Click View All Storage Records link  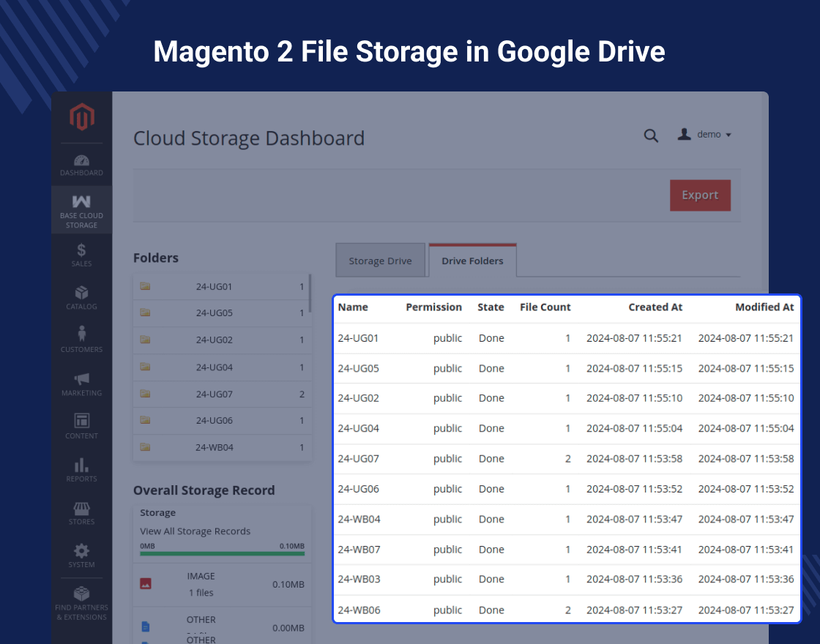click(x=195, y=531)
